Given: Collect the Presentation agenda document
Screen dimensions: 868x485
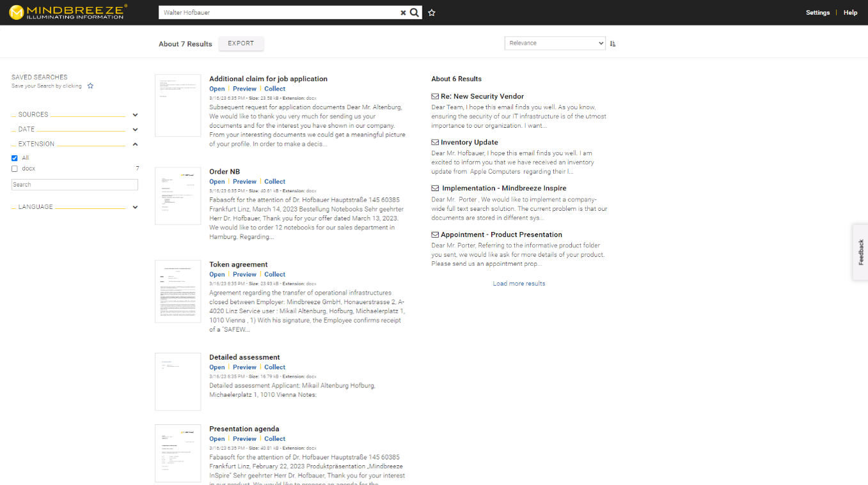Looking at the screenshot, I should (274, 439).
